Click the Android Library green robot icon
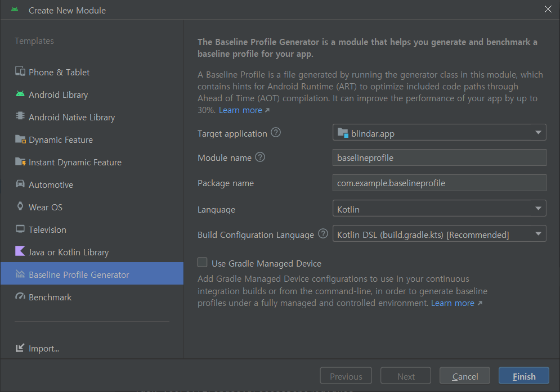This screenshot has height=392, width=560. [20, 94]
